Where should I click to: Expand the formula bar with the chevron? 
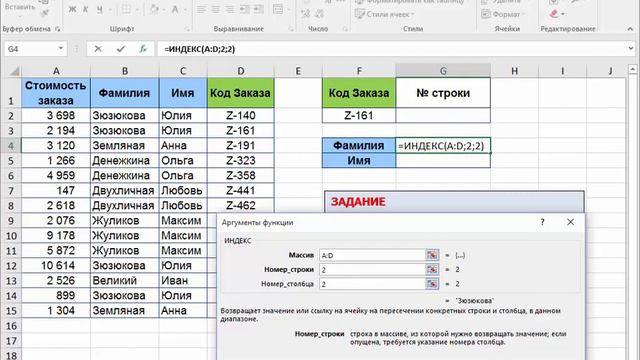(x=631, y=49)
